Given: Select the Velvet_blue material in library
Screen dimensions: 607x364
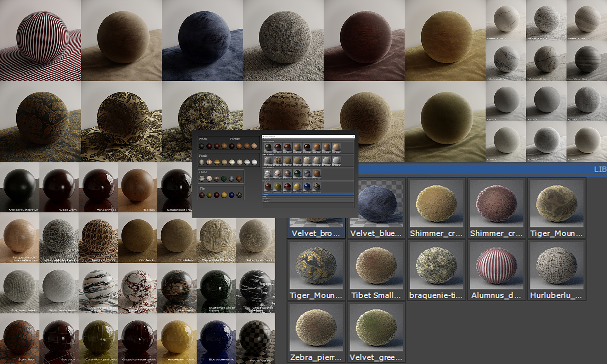Looking at the screenshot, I should (376, 208).
